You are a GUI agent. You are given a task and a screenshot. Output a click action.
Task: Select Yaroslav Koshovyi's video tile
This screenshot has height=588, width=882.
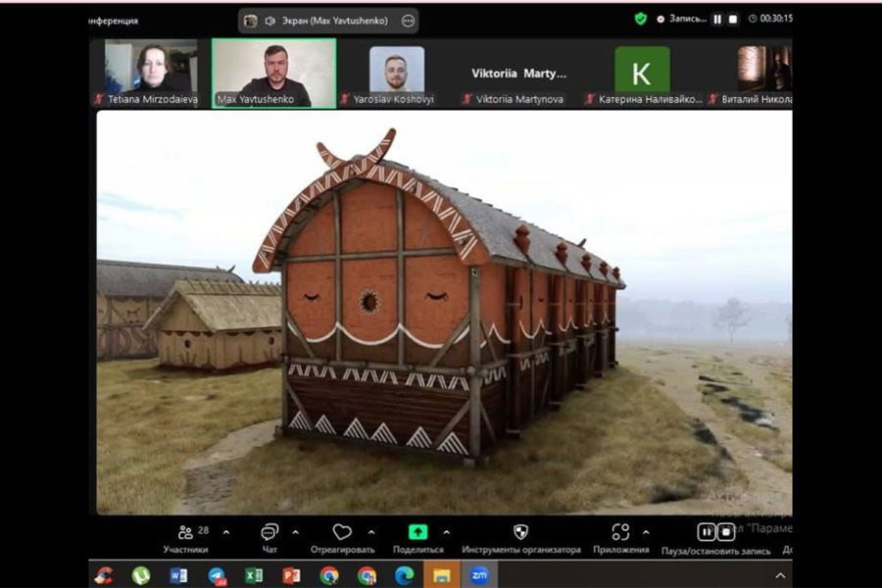pos(397,70)
